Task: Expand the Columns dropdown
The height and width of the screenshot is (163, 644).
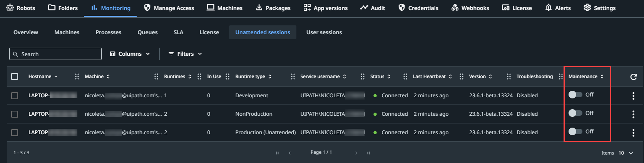Action: (x=130, y=54)
